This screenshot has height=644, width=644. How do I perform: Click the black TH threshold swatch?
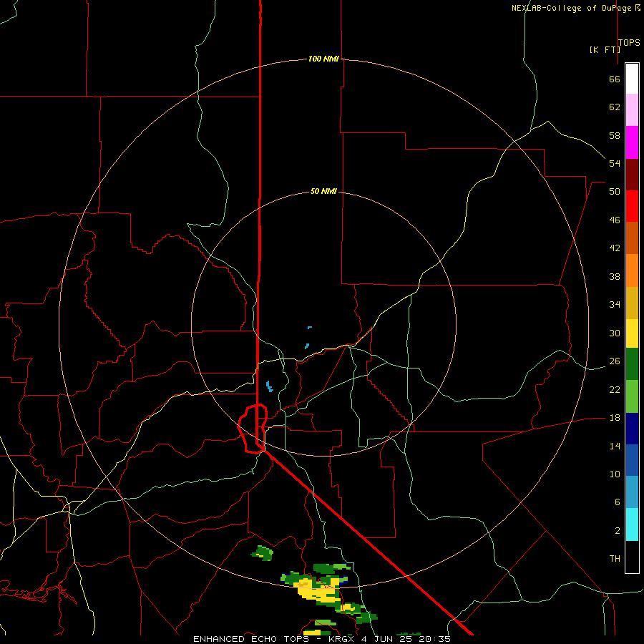(632, 557)
